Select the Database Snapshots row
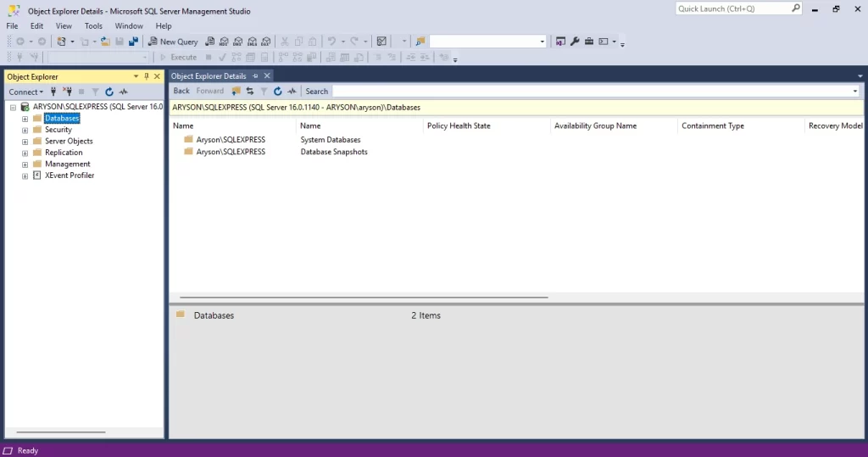Screen dimensions: 868x457 click(334, 152)
